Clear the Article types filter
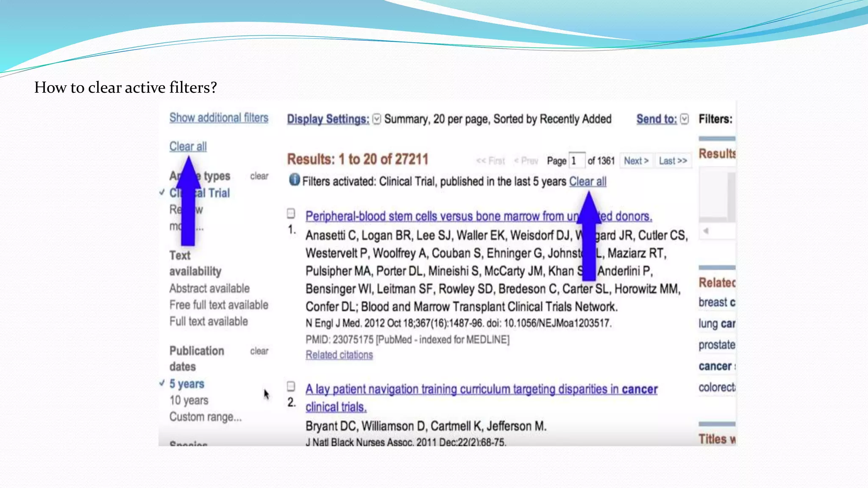The height and width of the screenshot is (488, 868). [259, 176]
